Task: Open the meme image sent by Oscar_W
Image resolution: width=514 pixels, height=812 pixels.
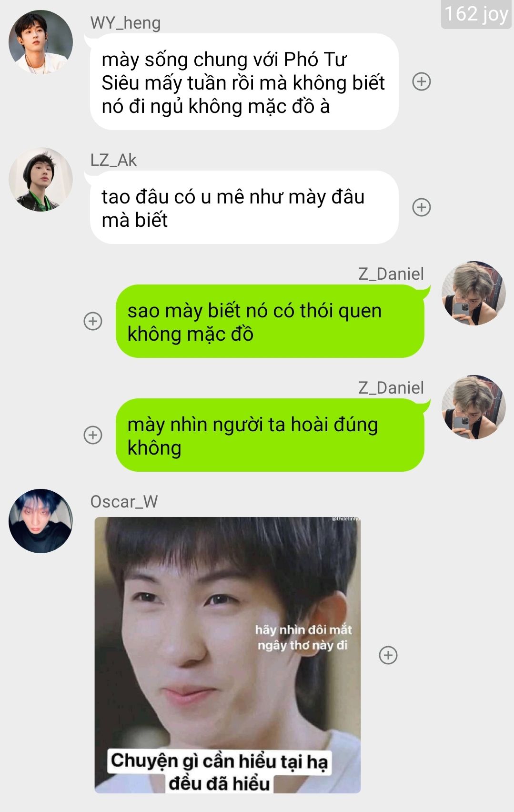Action: [228, 655]
